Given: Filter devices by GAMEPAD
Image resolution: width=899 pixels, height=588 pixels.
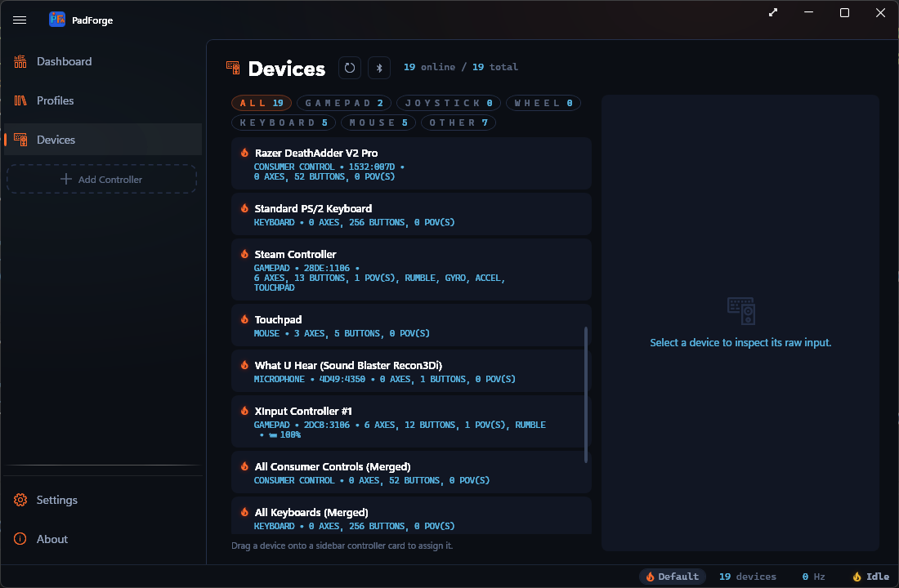Looking at the screenshot, I should pos(344,103).
